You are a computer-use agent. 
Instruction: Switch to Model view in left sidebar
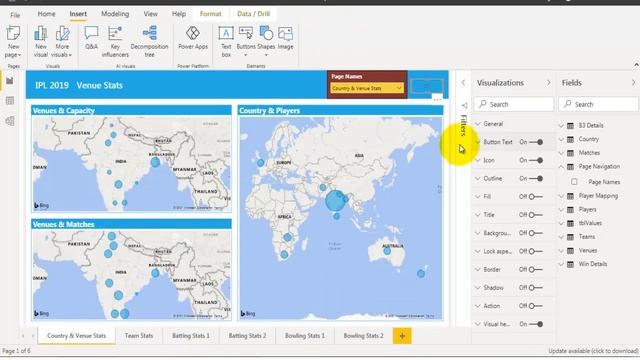[10, 121]
